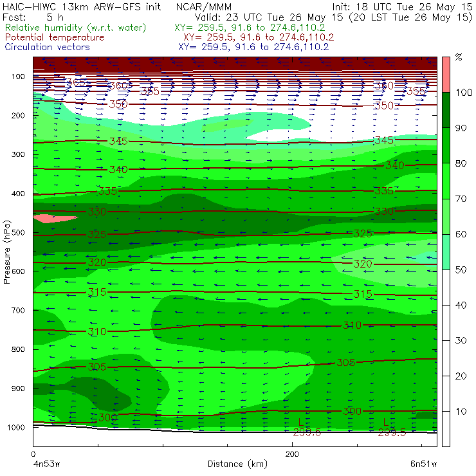
Task: Click the '50' colorbar label
Action: click(461, 270)
